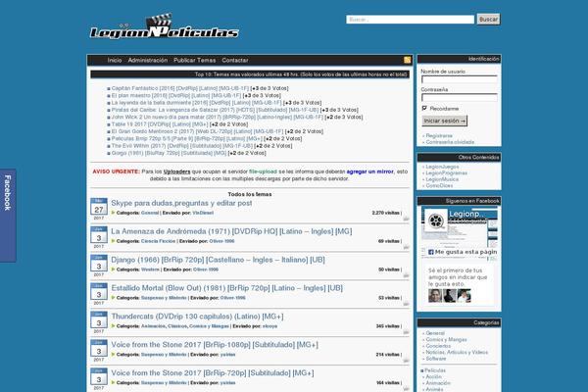Viewport: 588px width, 392px height.
Task: Open The Evil Within (2017) link
Action: (182, 146)
